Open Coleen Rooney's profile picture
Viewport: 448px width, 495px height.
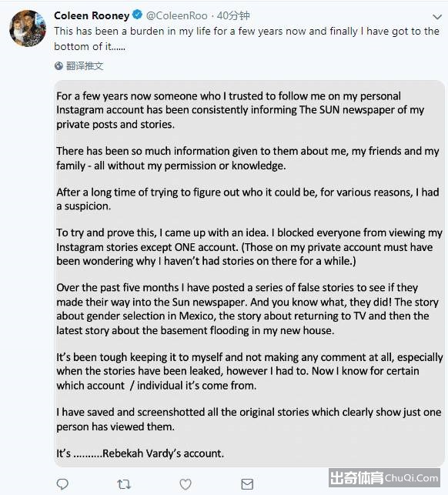tap(28, 28)
